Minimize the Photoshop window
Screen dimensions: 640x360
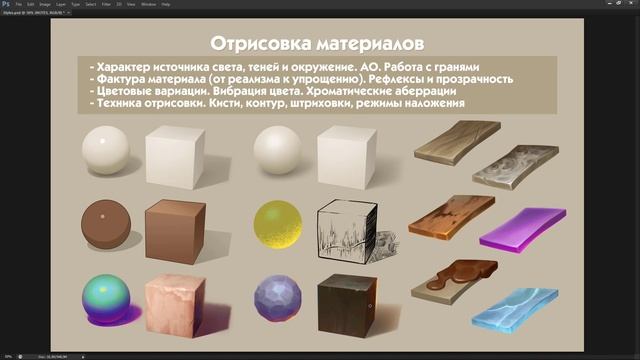pos(609,3)
